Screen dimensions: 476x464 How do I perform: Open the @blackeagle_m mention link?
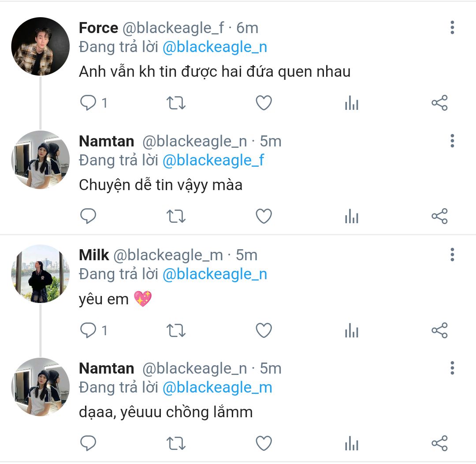[217, 388]
